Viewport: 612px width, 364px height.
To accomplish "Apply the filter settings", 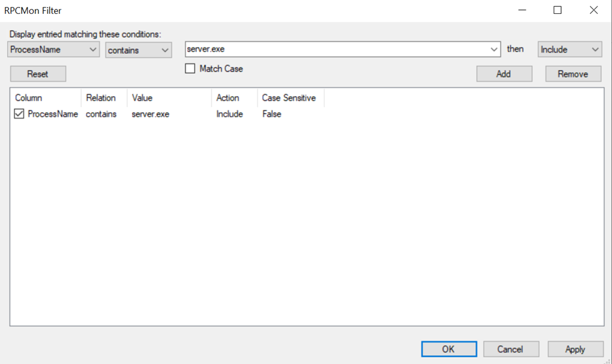I will point(575,350).
